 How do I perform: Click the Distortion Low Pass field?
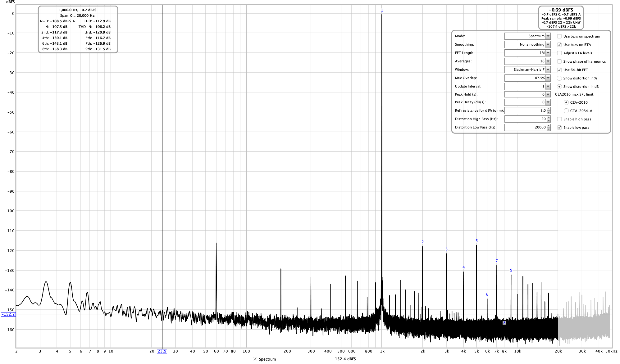coord(526,127)
